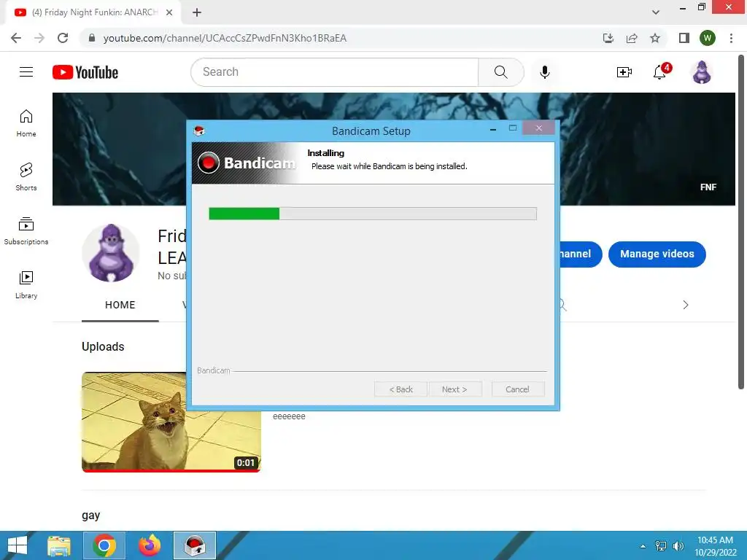The image size is (747, 560).
Task: Open File Explorer from the taskbar
Action: coord(59,545)
